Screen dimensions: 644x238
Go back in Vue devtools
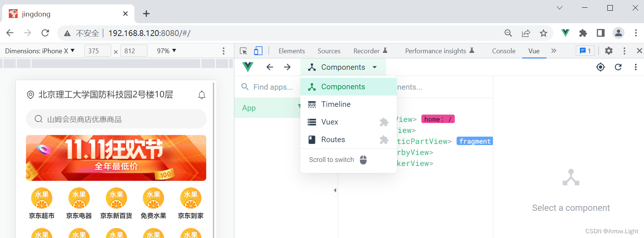[x=270, y=67]
